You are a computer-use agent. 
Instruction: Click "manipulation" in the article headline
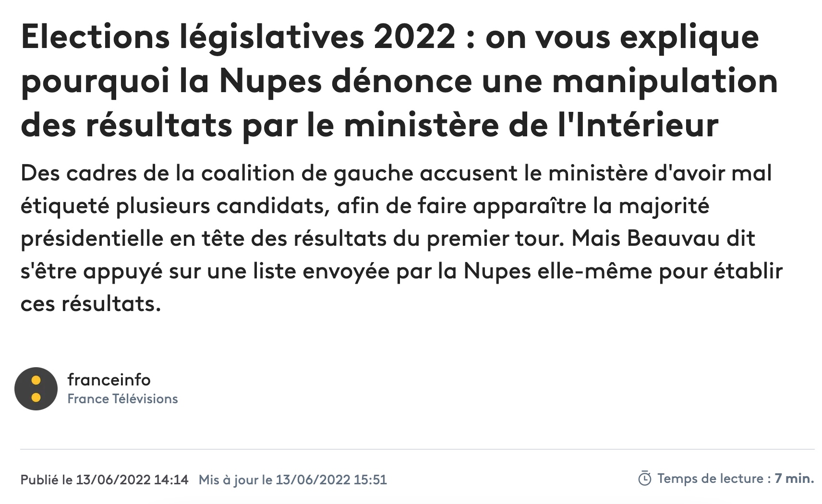[665, 81]
